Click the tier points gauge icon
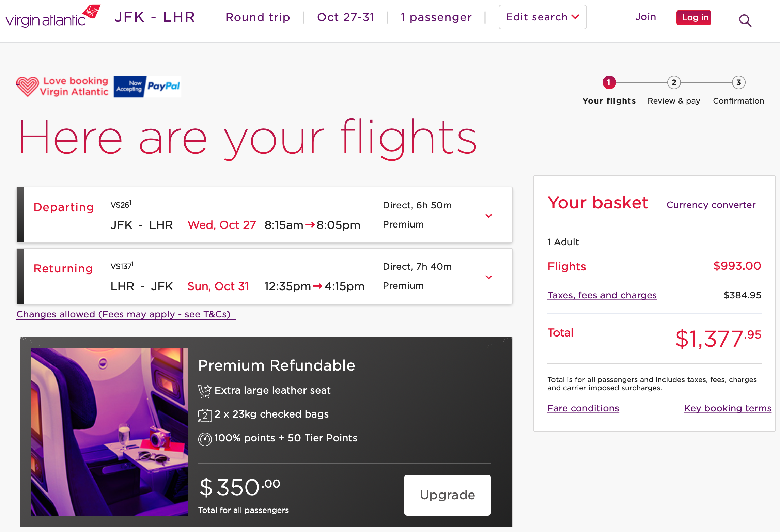Image resolution: width=780 pixels, height=532 pixels. pyautogui.click(x=205, y=439)
